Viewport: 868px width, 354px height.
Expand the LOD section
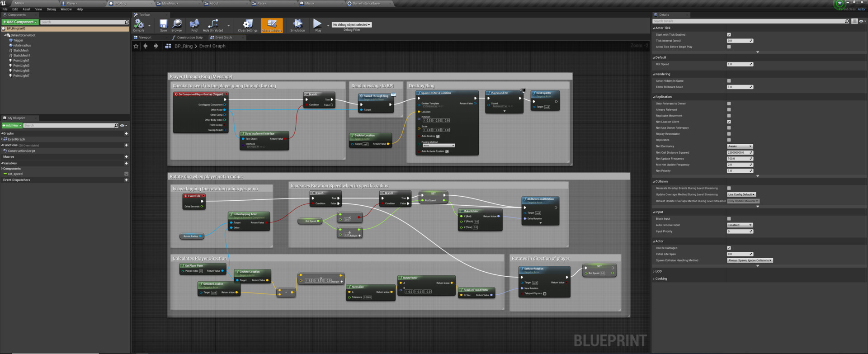pyautogui.click(x=654, y=271)
